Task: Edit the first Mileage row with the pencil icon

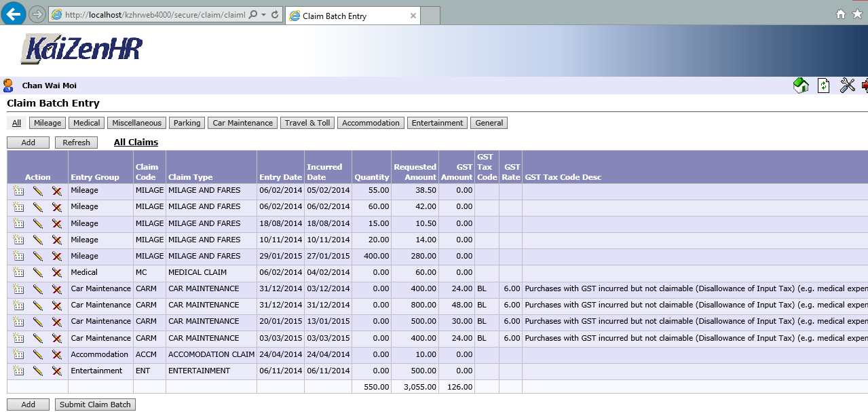Action: point(38,190)
